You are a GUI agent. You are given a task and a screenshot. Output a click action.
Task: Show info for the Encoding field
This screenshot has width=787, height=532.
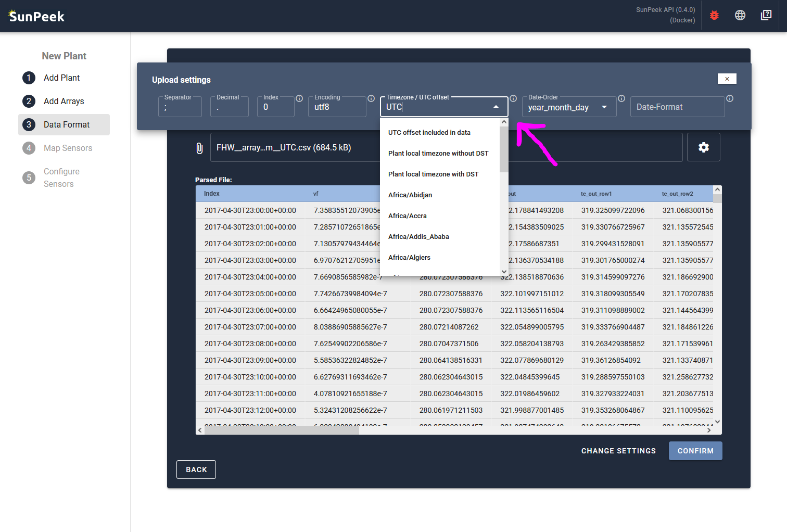(371, 98)
